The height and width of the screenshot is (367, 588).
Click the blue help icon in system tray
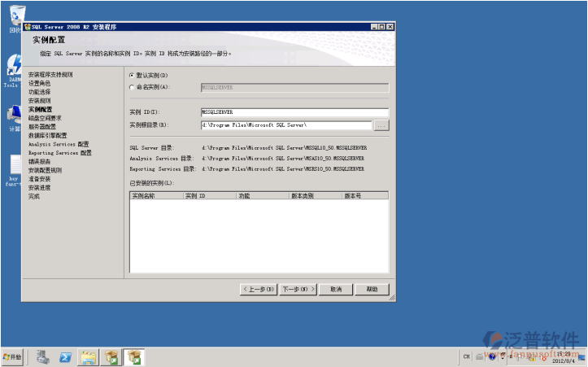(492, 357)
